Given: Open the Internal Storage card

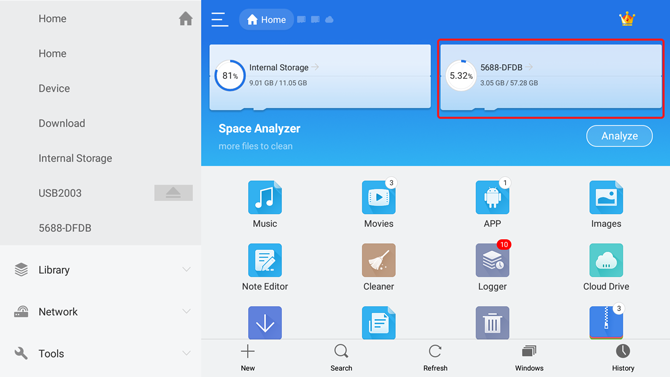Looking at the screenshot, I should tap(320, 77).
